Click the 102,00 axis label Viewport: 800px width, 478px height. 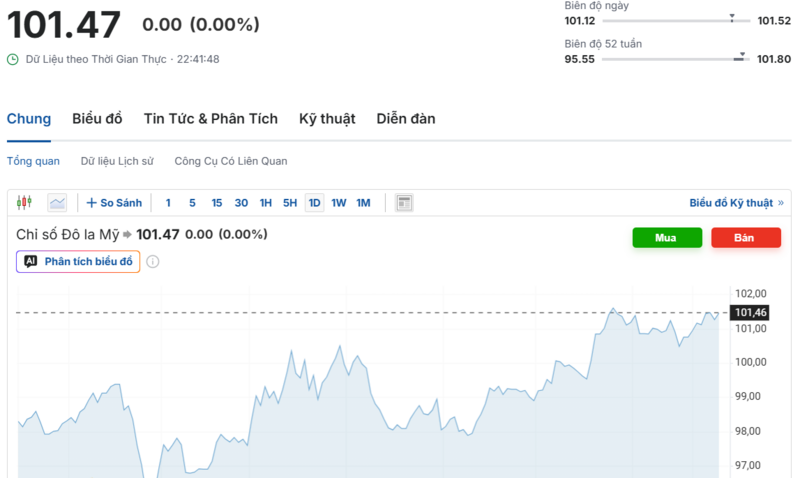(751, 293)
